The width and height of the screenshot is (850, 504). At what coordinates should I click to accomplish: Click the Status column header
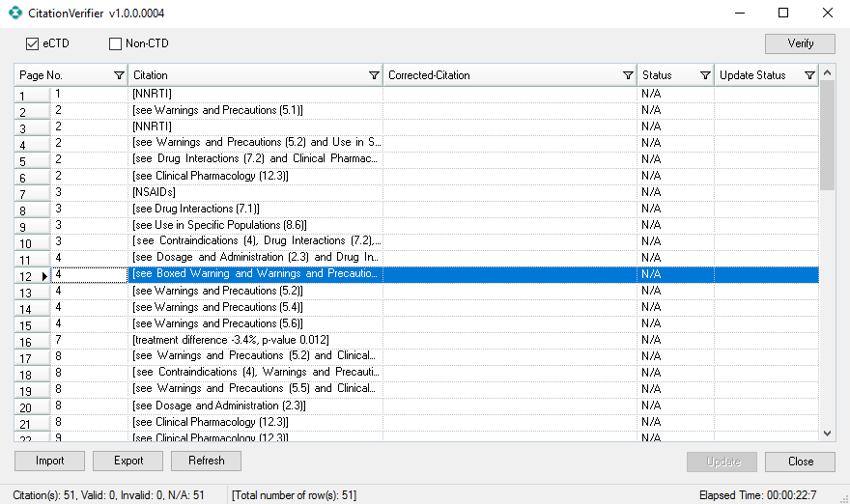click(675, 75)
